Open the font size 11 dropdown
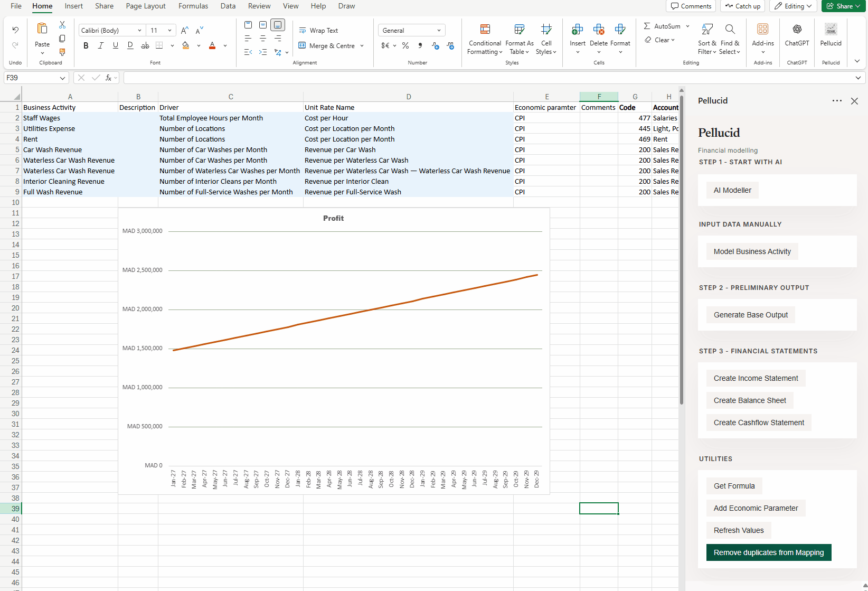 point(169,31)
